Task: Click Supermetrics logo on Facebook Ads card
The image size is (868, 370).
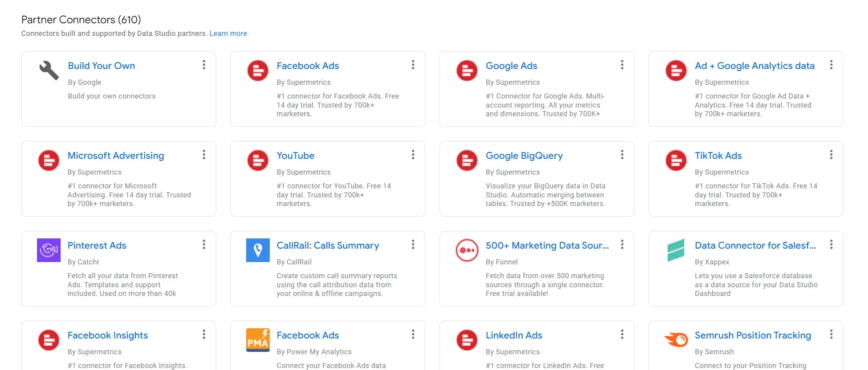Action: point(258,71)
